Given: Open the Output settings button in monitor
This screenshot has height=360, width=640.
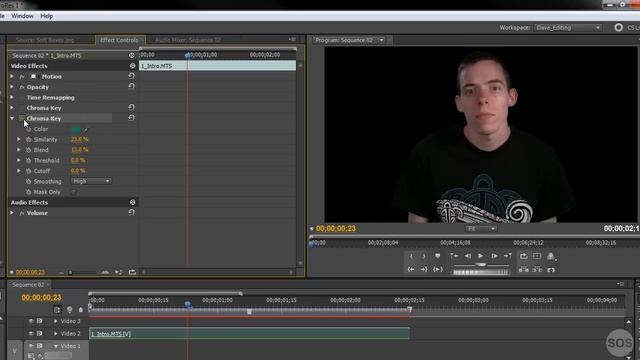Looking at the screenshot, I should (x=551, y=256).
